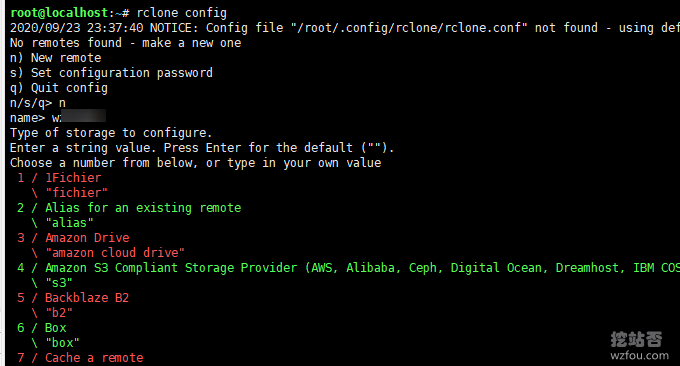Click 'Alias for an existing remote' option
680x366 pixels.
[x=129, y=208]
